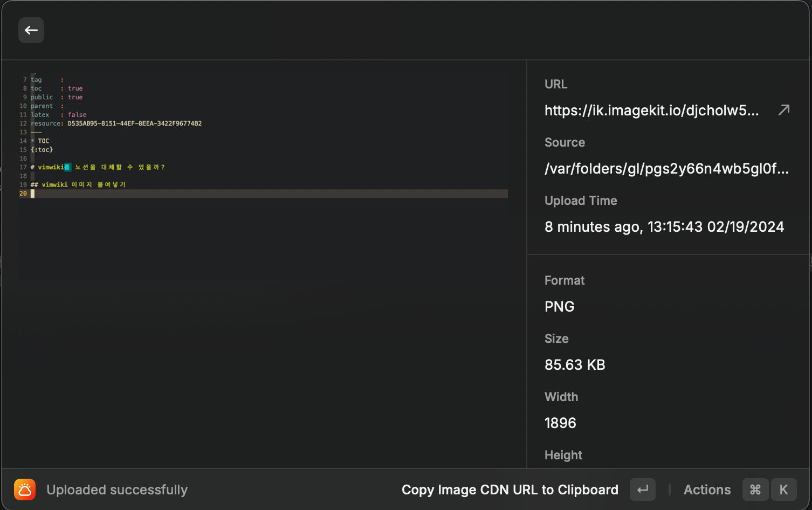Screen dimensions: 812x510
Task: Click the uploaded screenshot preview image
Action: click(264, 176)
